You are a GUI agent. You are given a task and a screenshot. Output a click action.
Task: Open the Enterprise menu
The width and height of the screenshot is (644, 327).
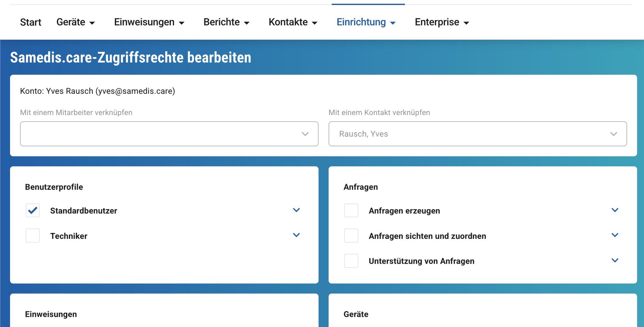click(x=442, y=22)
